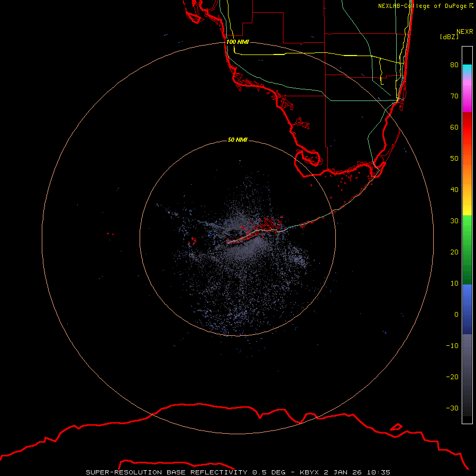Click the red segment of the reflectivity color bar

coord(467,132)
